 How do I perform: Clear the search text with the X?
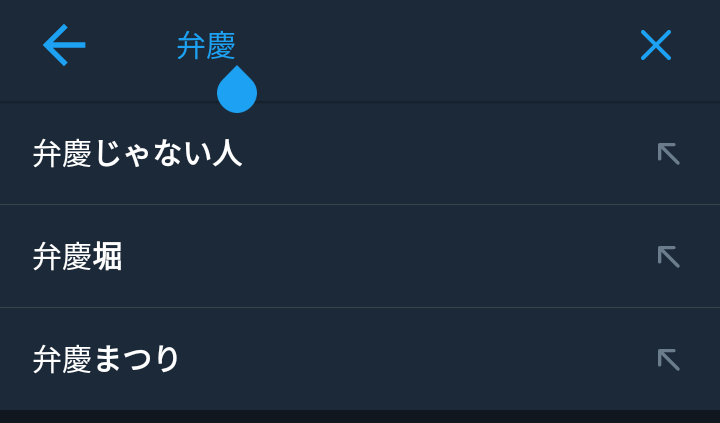[655, 45]
